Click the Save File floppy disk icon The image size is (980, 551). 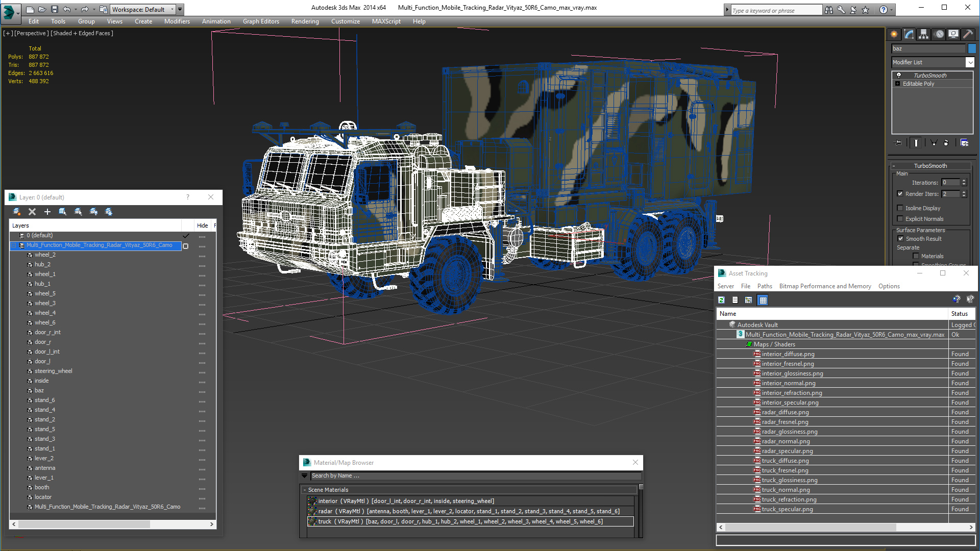point(55,9)
